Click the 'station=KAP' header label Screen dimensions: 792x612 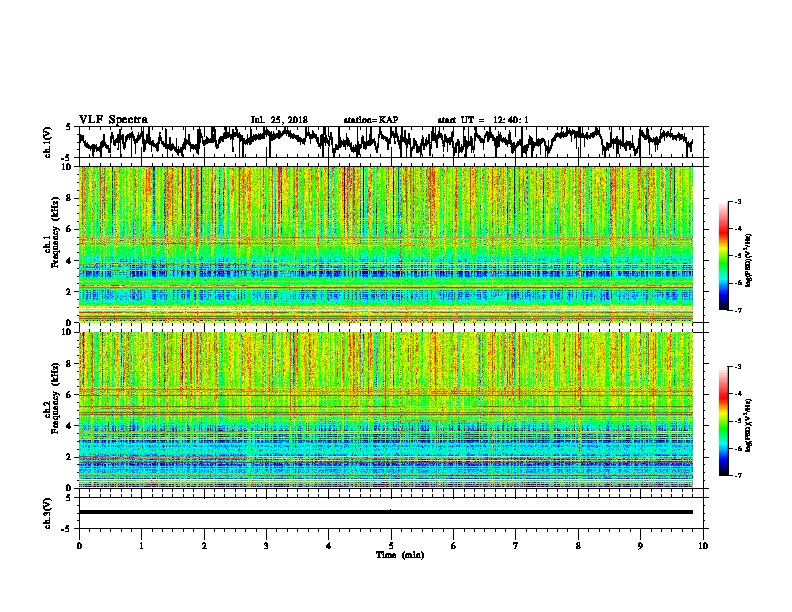(x=371, y=120)
